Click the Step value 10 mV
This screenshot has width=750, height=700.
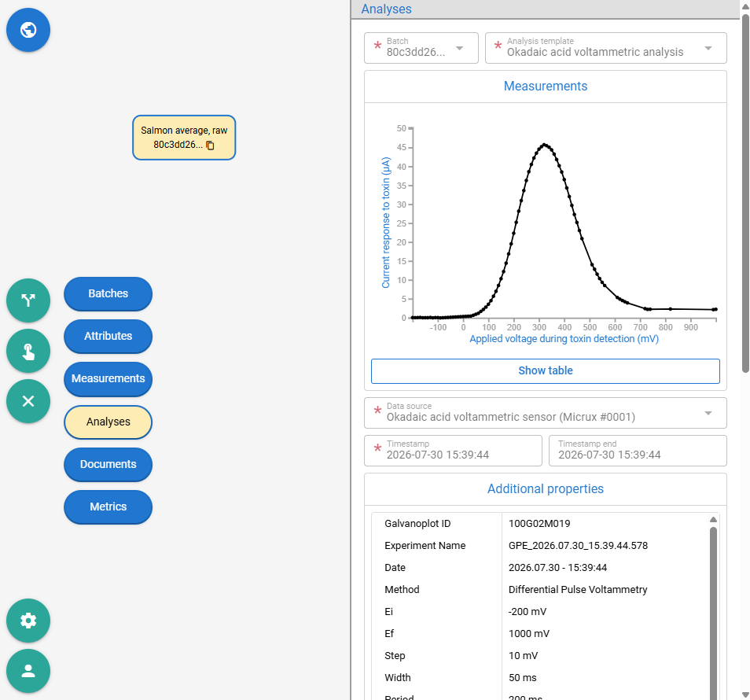pos(523,655)
